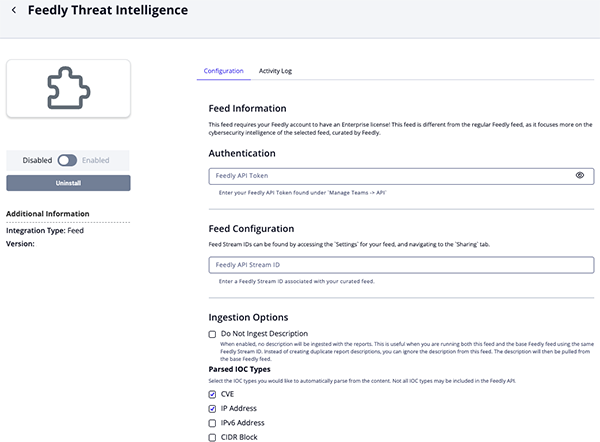Click the Feed Information heading
The height and width of the screenshot is (442, 600).
coord(247,109)
